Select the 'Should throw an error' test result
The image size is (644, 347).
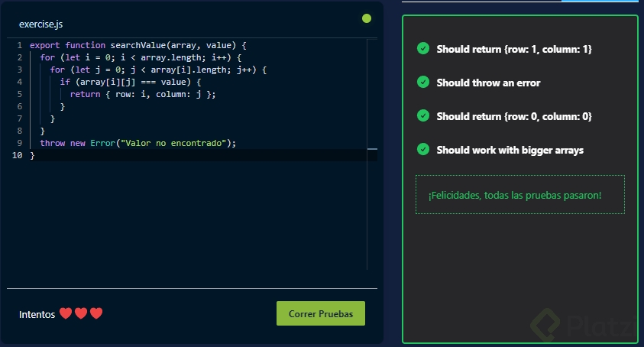coord(488,83)
